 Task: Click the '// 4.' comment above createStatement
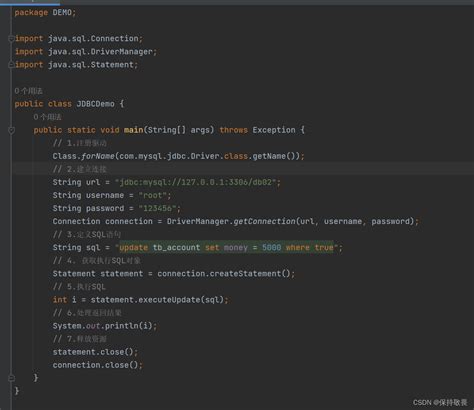click(x=96, y=261)
